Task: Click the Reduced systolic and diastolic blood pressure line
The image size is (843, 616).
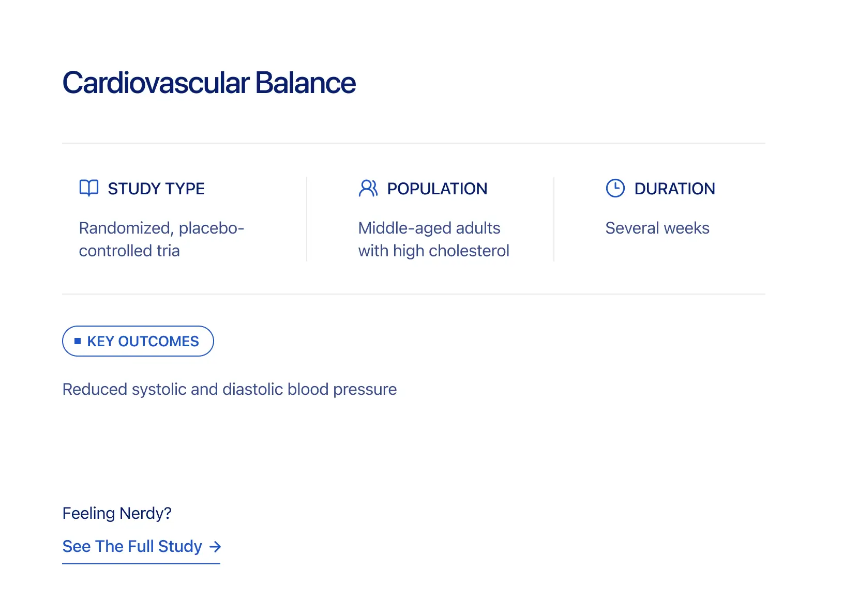Action: 230,389
